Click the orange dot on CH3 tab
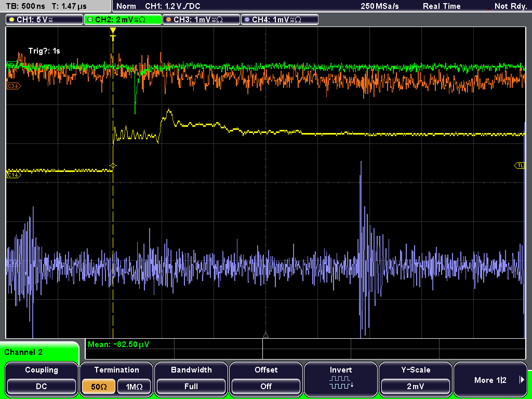Viewport: 532px width, 399px height. coord(169,20)
